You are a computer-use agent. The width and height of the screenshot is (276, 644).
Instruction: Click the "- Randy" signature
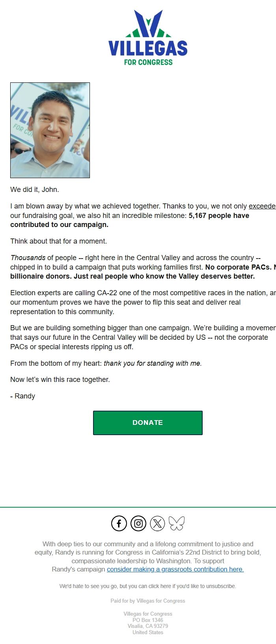[x=23, y=396]
